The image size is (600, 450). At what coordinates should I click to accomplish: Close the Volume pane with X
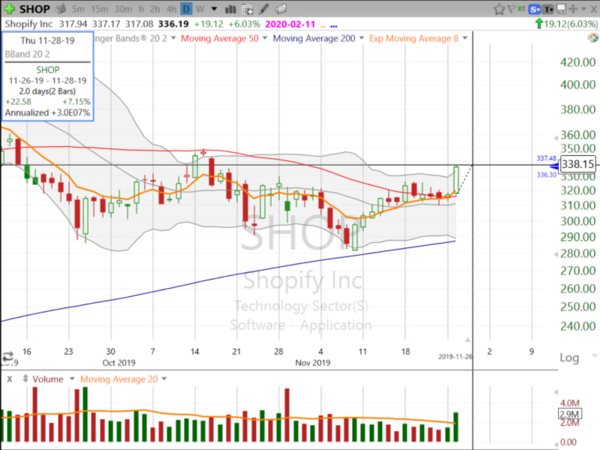coord(10,379)
